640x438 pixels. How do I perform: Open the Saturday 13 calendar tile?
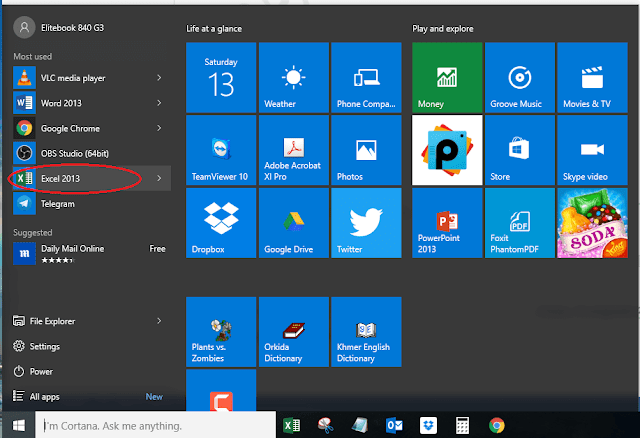(x=221, y=78)
